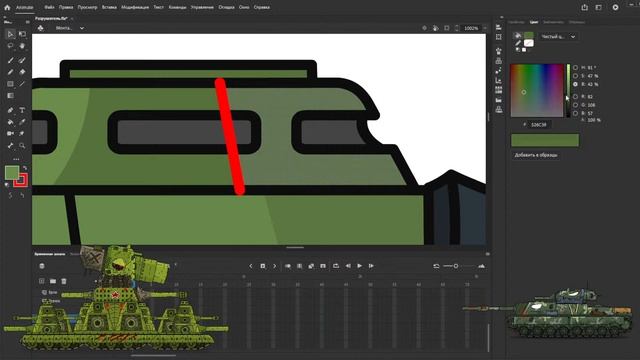The height and width of the screenshot is (360, 640).
Task: Select the Rectangle shape tool
Action: [x=11, y=84]
